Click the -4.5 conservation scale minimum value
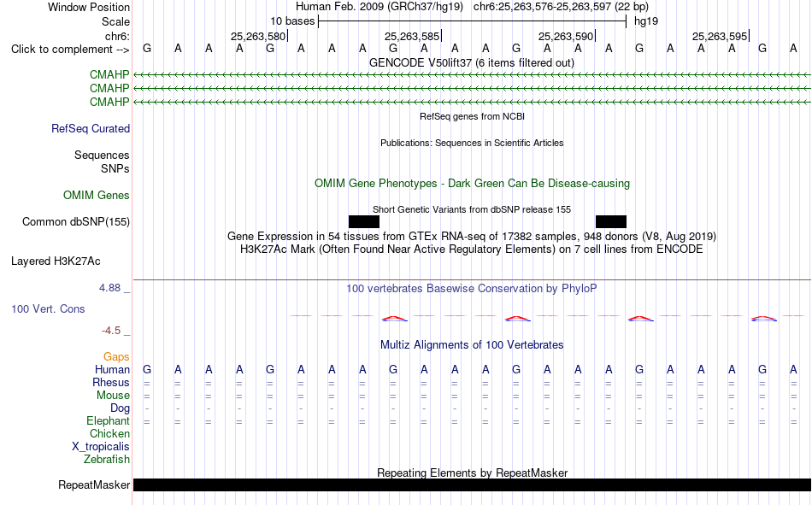This screenshot has height=505, width=812. (x=111, y=331)
